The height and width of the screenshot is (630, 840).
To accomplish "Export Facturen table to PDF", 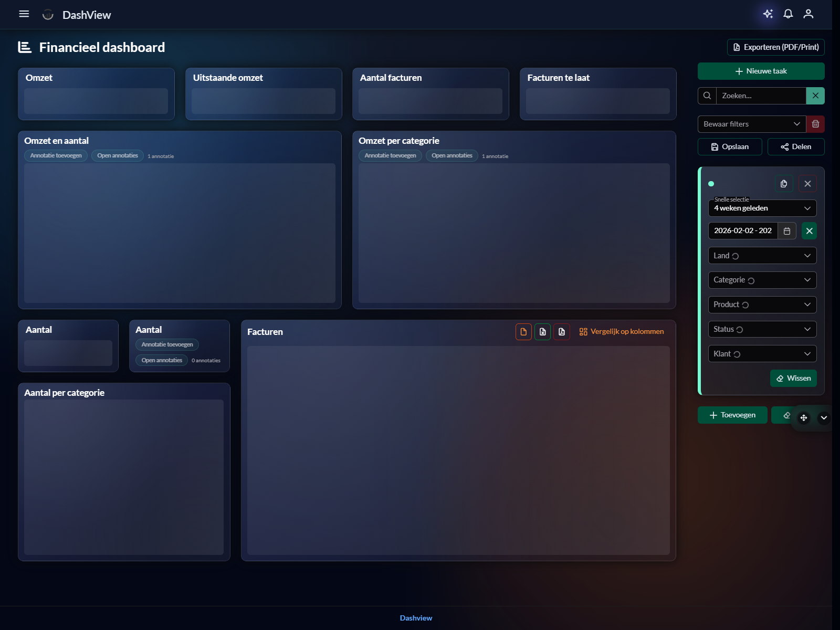I will click(561, 331).
